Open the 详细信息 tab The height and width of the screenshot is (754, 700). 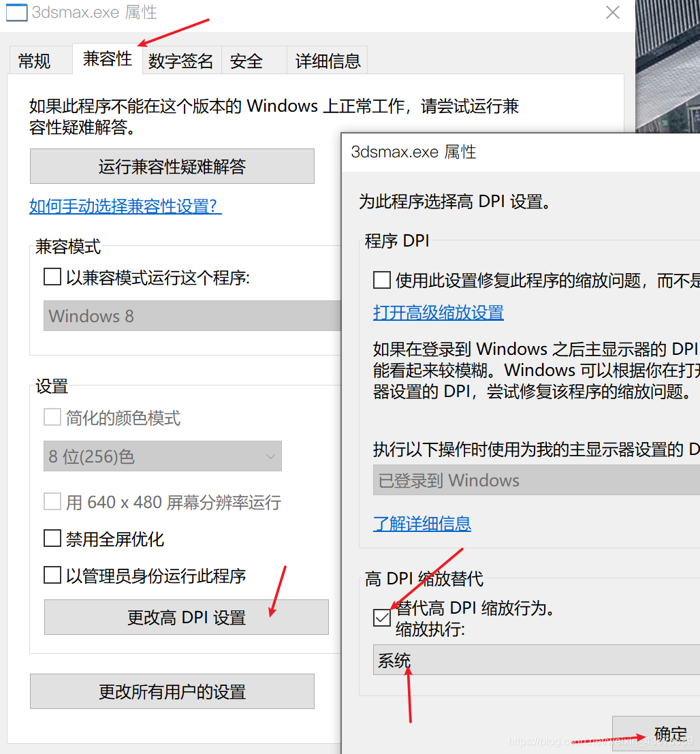pos(328,61)
